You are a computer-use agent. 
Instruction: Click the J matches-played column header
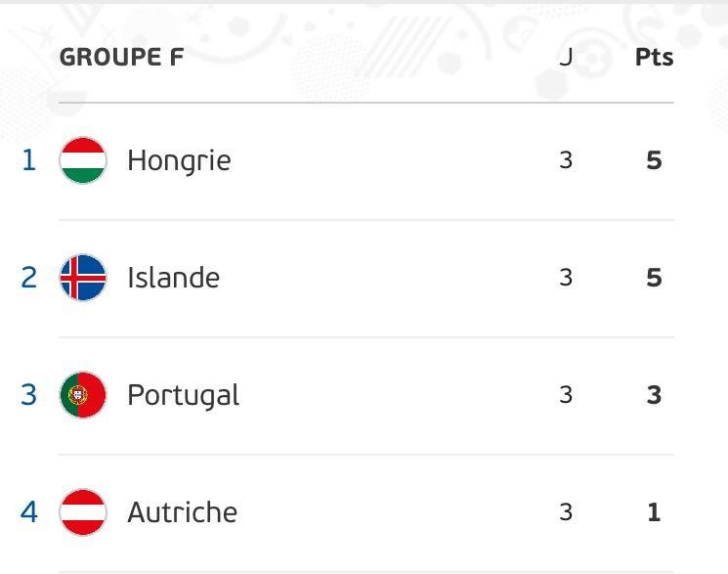(566, 57)
